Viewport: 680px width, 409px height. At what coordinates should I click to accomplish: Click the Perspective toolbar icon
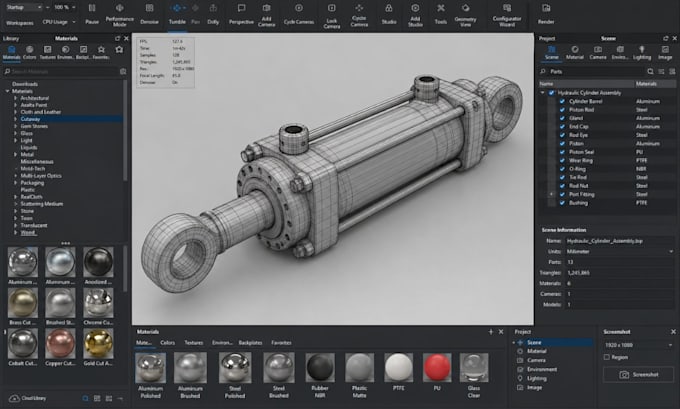pos(241,8)
